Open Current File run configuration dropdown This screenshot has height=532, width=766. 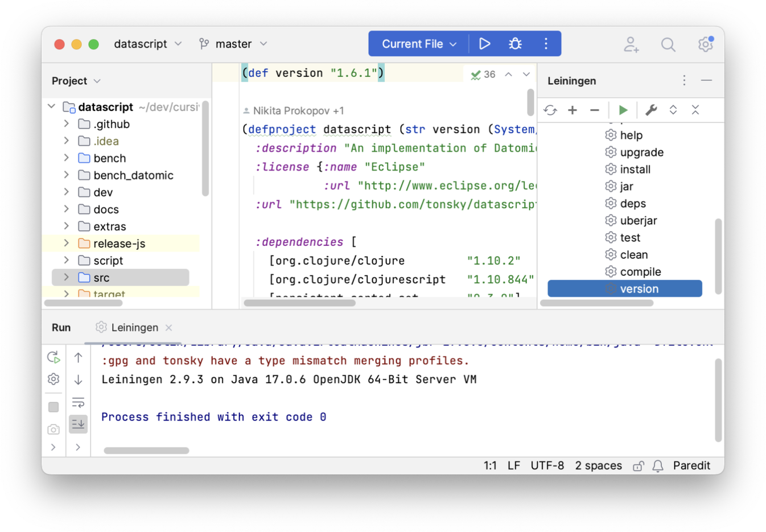pos(419,44)
